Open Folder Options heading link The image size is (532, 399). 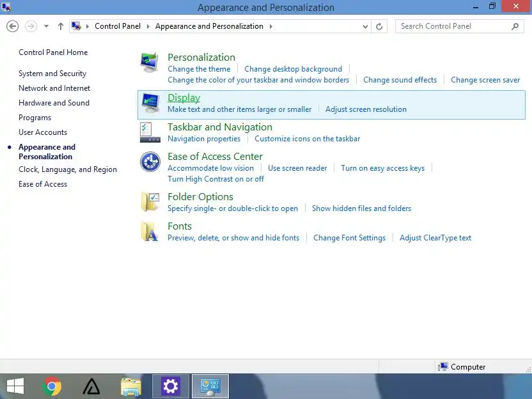click(x=200, y=197)
